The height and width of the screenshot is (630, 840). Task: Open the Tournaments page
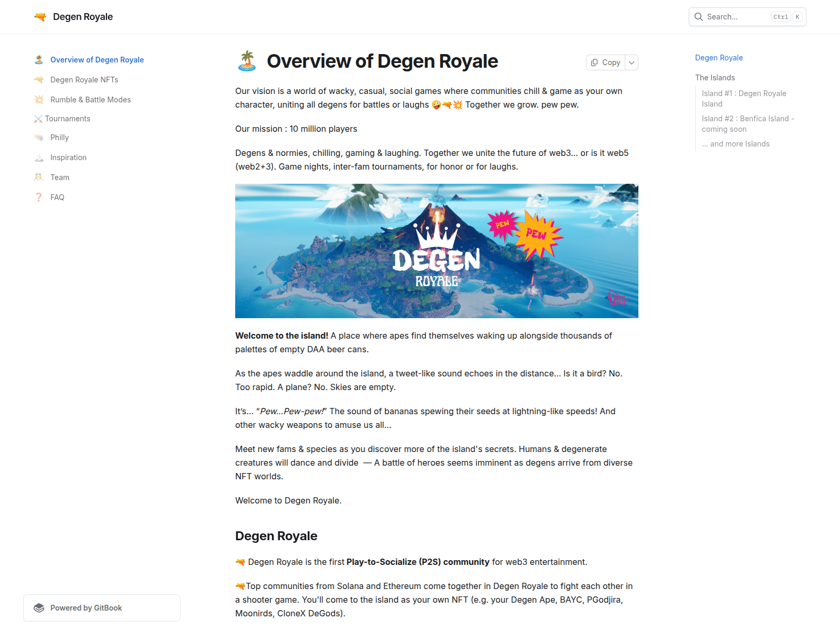point(68,119)
